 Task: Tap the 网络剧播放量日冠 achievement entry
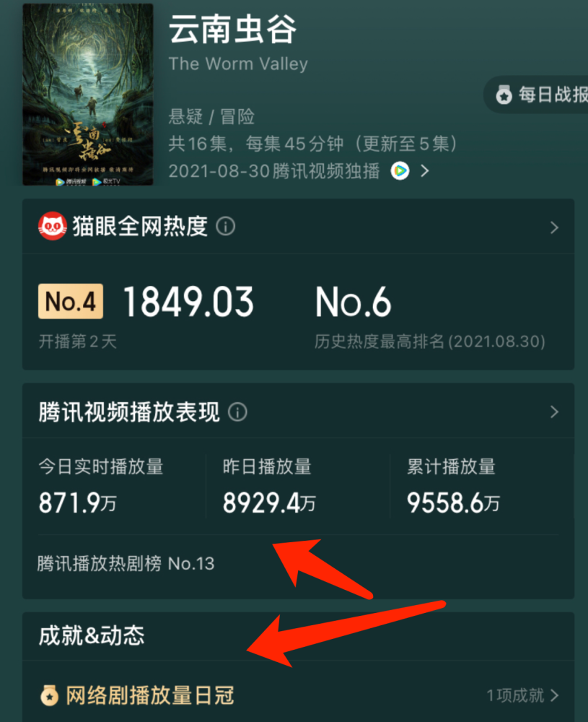(x=298, y=695)
